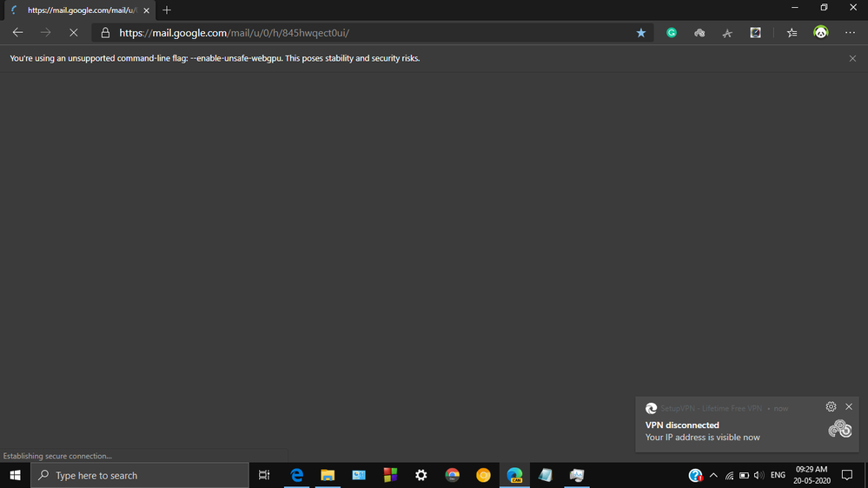Open the SetupVPN cloud extension icon
Viewport: 868px width, 488px height.
point(699,33)
